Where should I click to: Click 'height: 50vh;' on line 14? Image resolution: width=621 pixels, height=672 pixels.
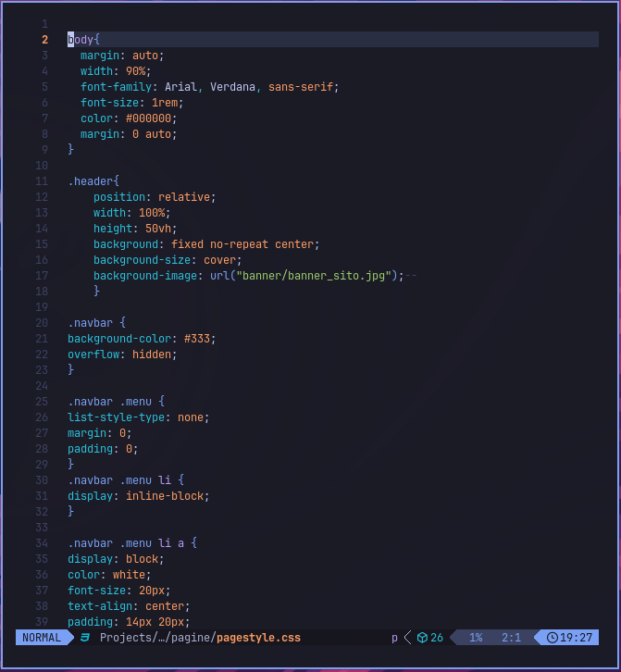135,229
